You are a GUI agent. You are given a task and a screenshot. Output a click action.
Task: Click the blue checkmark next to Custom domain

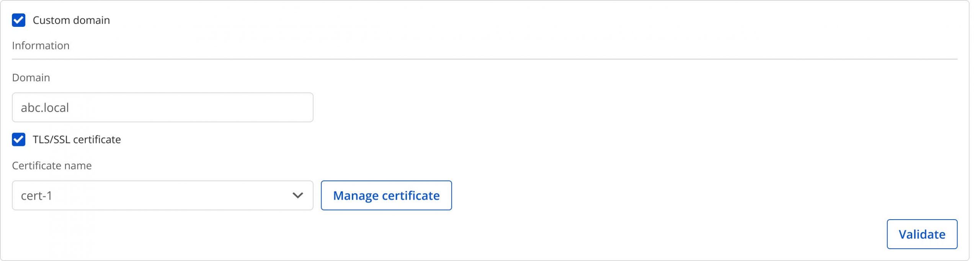19,20
